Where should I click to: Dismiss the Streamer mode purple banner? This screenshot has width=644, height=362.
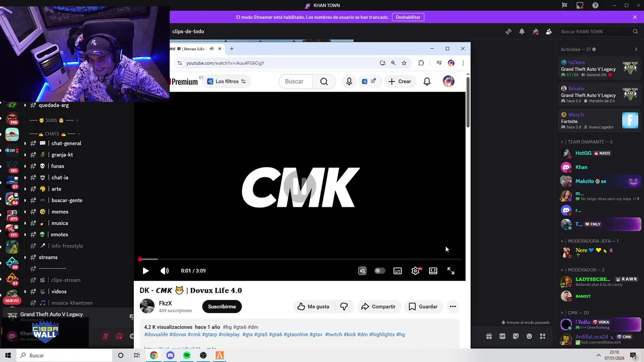point(635,17)
